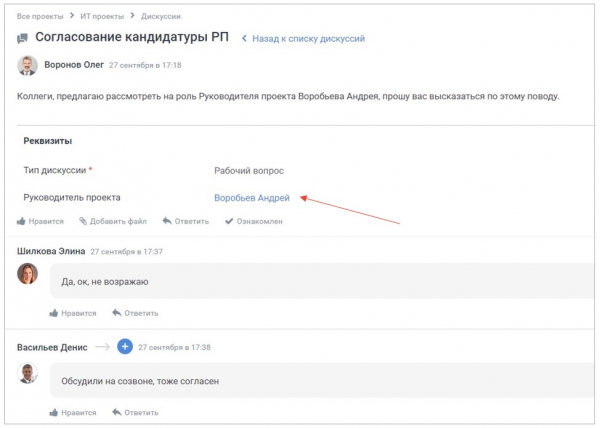600x428 pixels.
Task: Click the Рабочий вопрос discussion type value
Action: [249, 171]
